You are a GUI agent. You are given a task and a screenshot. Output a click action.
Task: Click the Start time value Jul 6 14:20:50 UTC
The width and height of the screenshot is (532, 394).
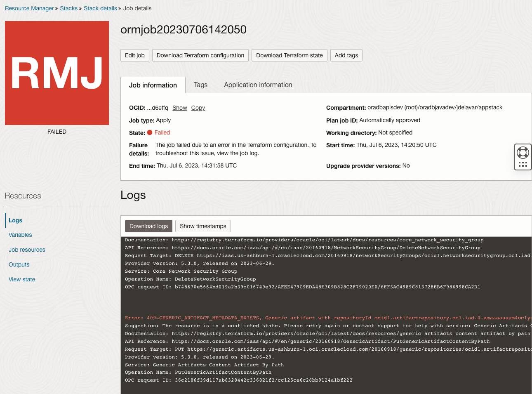point(396,145)
